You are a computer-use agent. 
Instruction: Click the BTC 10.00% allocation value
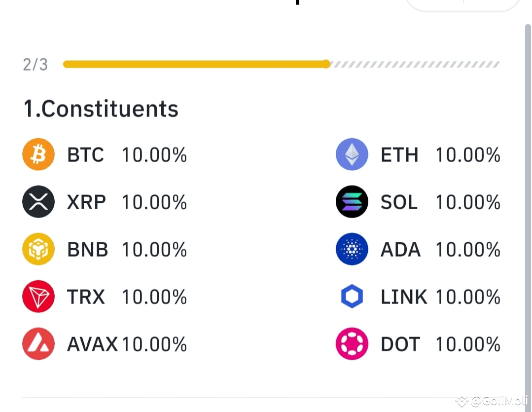click(x=154, y=154)
